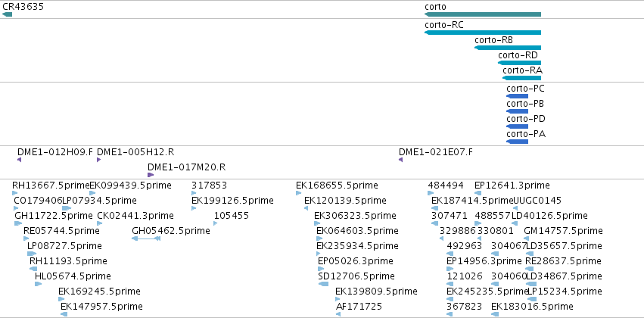Image resolution: width=644 pixels, height=318 pixels.
Task: Click the 105455 feature label
Action: pos(232,216)
